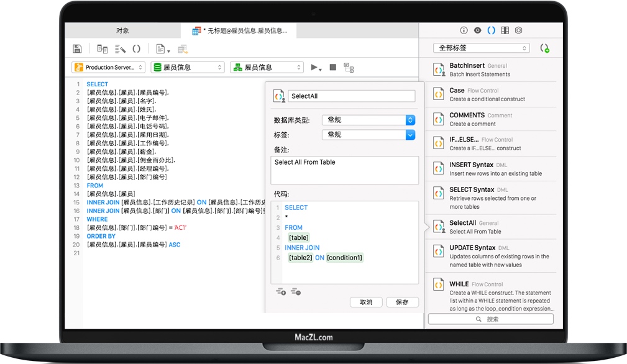Open the 数据库类型 dropdown in the dialog
The image size is (627, 364).
[368, 119]
